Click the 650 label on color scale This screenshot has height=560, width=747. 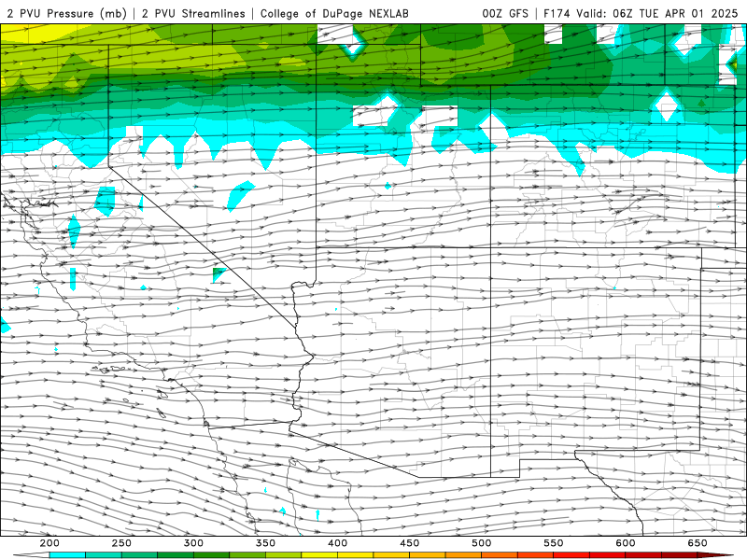click(698, 543)
